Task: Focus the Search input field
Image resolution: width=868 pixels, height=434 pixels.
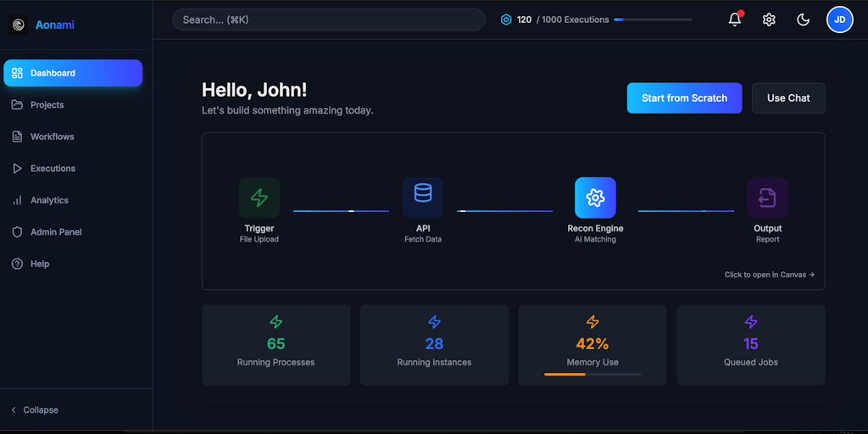Action: [x=329, y=19]
